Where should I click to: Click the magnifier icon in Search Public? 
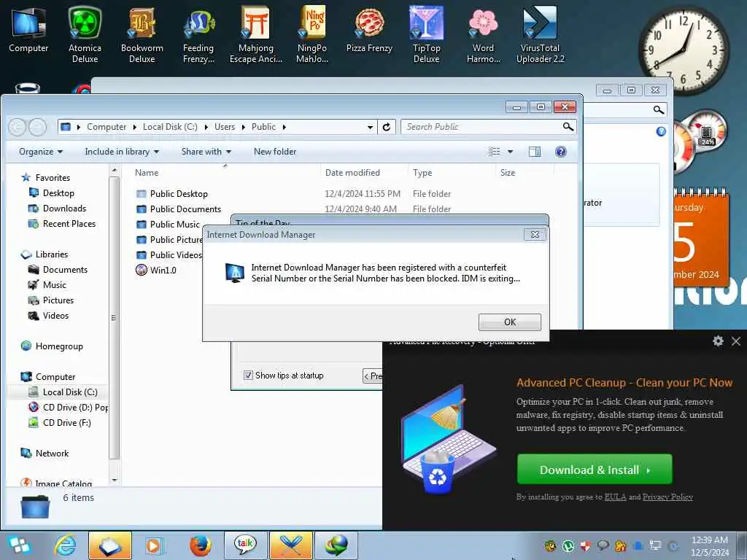click(x=568, y=127)
